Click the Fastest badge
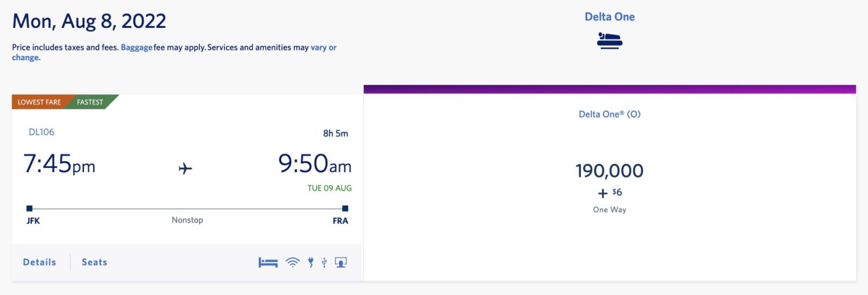The height and width of the screenshot is (295, 868). (x=90, y=102)
